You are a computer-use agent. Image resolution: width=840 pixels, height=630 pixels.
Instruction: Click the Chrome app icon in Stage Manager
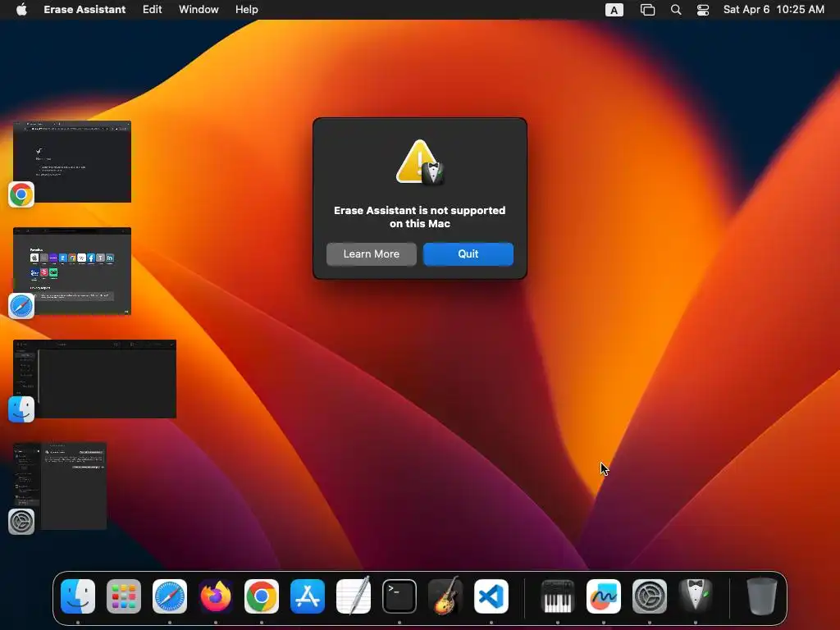click(x=21, y=194)
